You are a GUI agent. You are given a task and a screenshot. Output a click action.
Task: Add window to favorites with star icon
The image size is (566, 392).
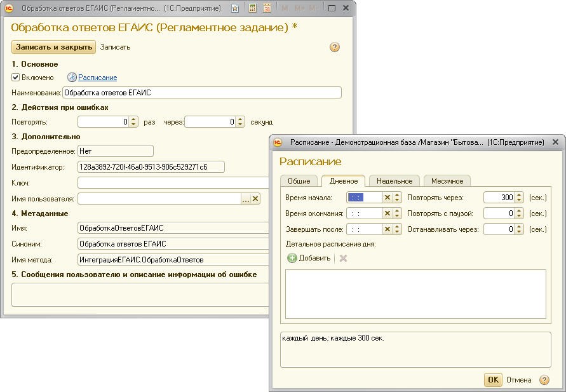[x=235, y=8]
